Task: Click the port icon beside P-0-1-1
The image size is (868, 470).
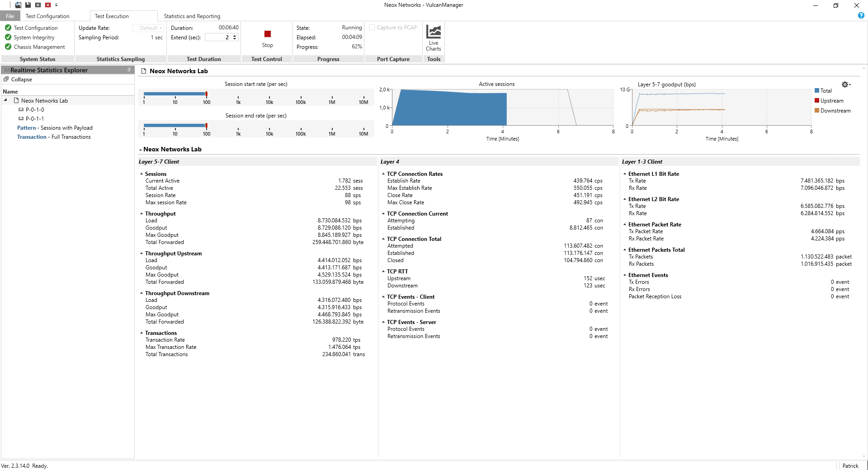Action: (x=21, y=118)
